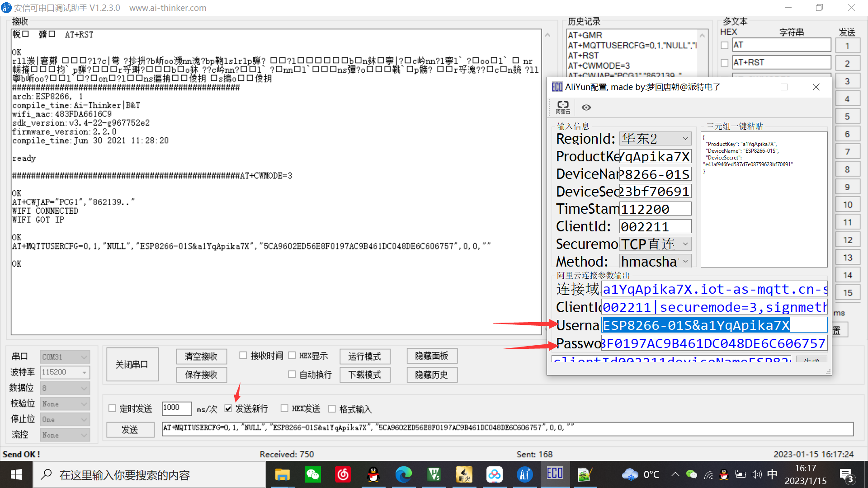Send multi-text row 1 via button 1

pos(848,46)
